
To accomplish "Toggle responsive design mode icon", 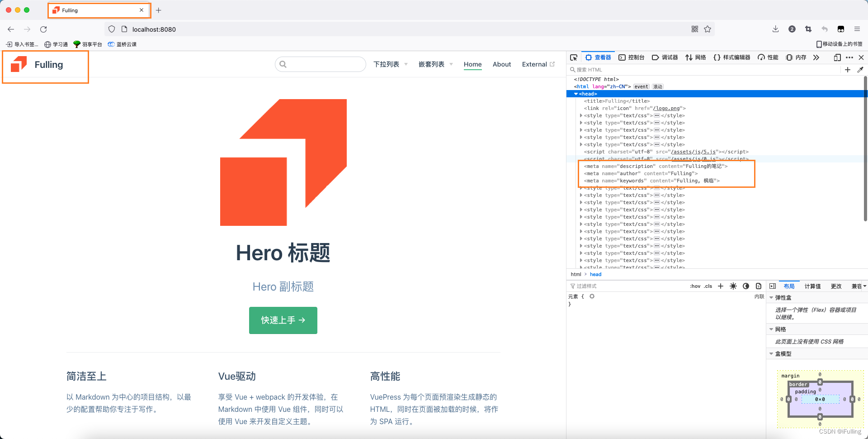I will pyautogui.click(x=837, y=57).
